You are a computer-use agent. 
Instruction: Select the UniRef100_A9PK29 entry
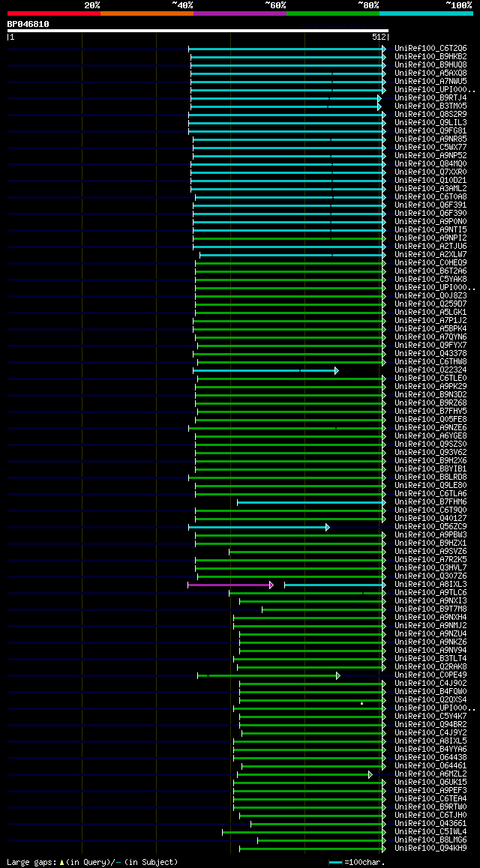coord(430,386)
